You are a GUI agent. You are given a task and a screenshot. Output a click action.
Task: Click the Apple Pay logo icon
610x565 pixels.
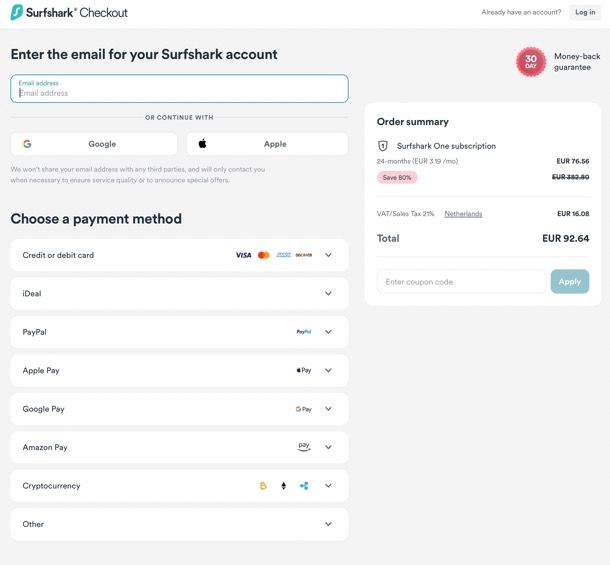[304, 370]
